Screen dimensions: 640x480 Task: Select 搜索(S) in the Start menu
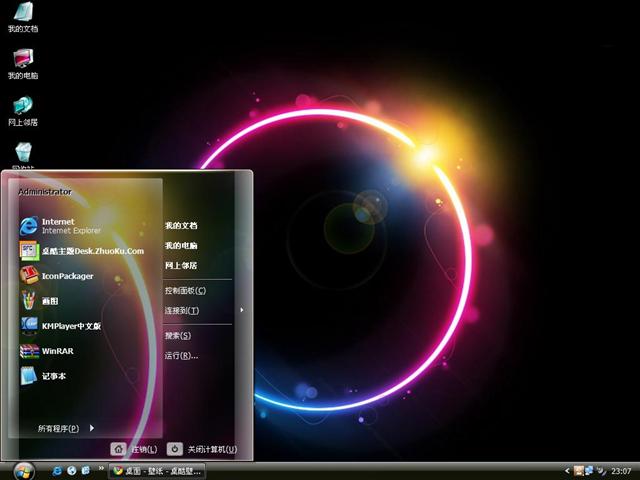[178, 335]
